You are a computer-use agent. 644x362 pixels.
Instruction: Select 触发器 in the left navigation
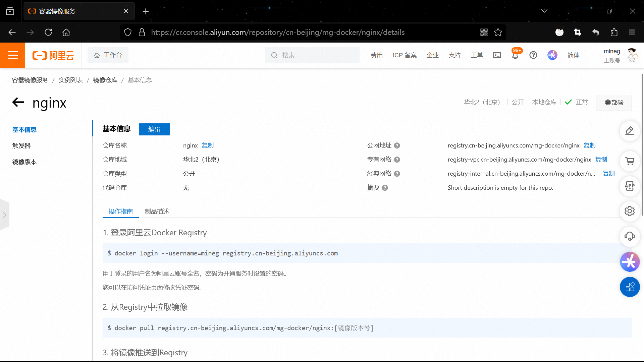tap(21, 146)
